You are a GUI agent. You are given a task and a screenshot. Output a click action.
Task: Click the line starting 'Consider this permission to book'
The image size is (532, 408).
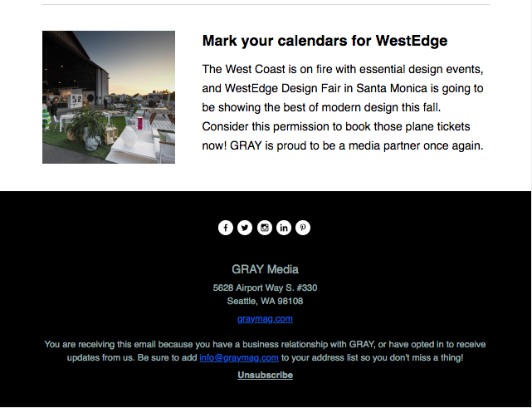[336, 126]
